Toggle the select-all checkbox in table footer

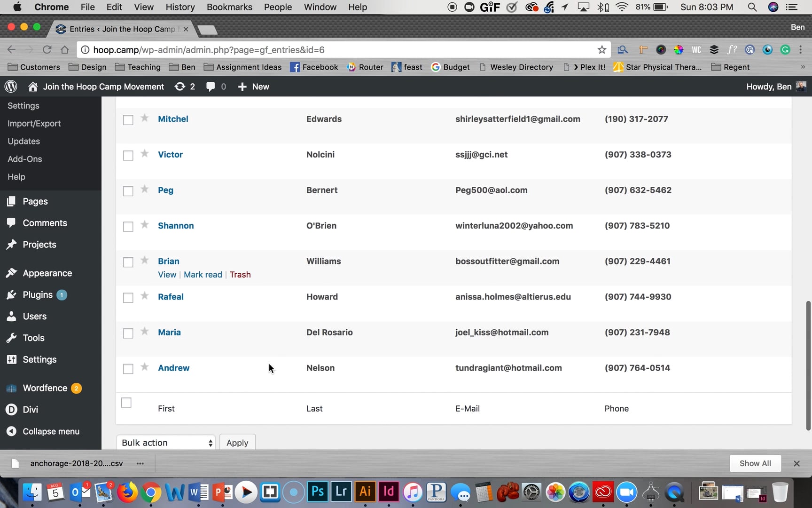point(126,403)
